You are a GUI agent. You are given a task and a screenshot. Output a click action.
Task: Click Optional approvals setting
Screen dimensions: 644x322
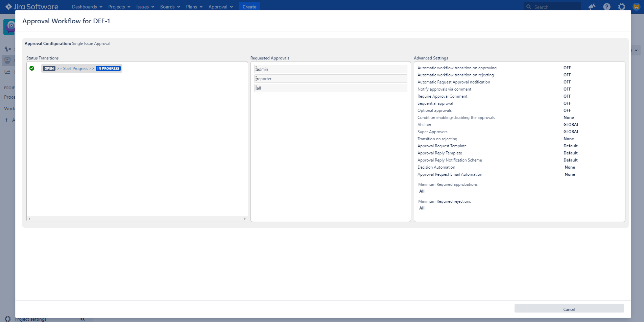pos(434,110)
